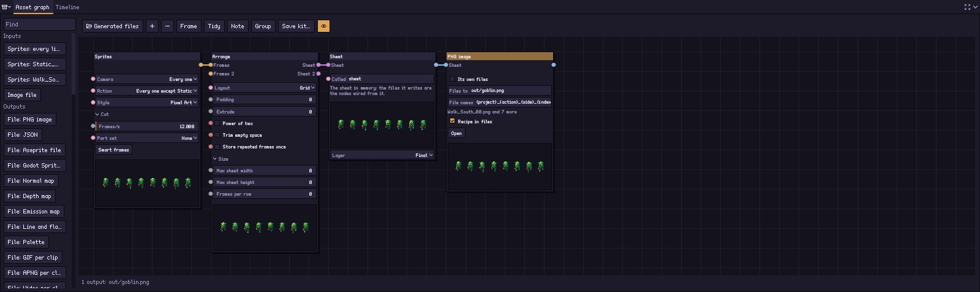Click the Layout input socket
The image size is (980, 292).
pyautogui.click(x=211, y=88)
